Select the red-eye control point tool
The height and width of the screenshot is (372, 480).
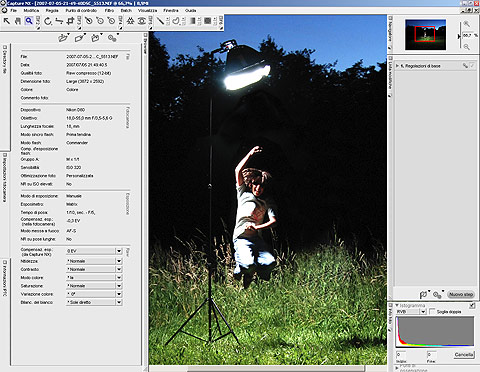tap(142, 21)
